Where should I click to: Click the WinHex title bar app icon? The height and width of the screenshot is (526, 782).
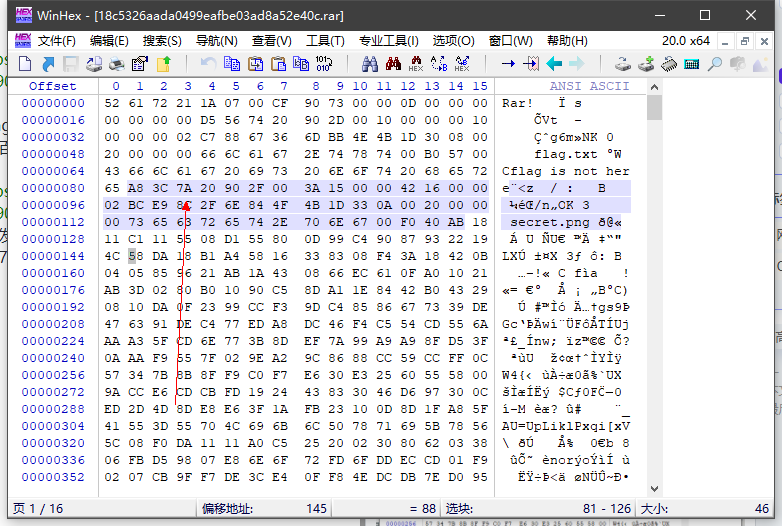point(23,15)
